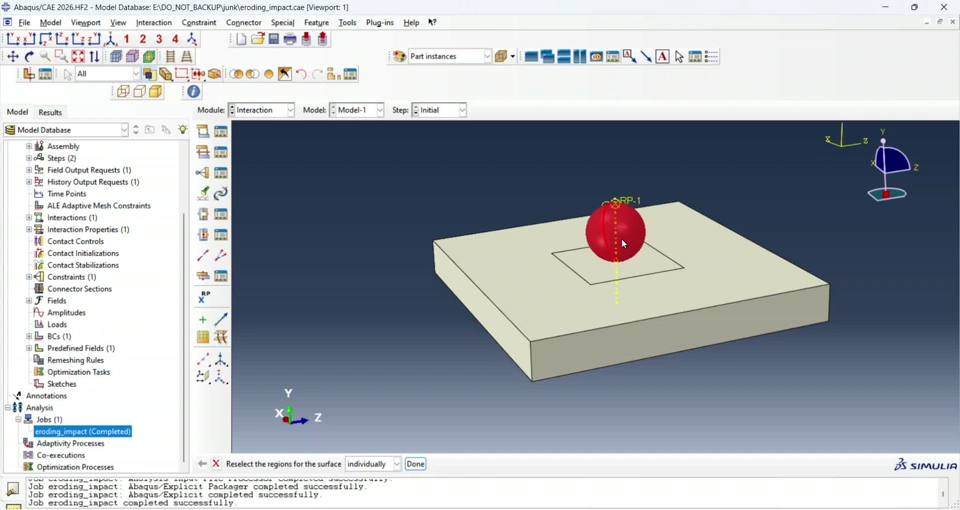Turn perspective view on

187,56
